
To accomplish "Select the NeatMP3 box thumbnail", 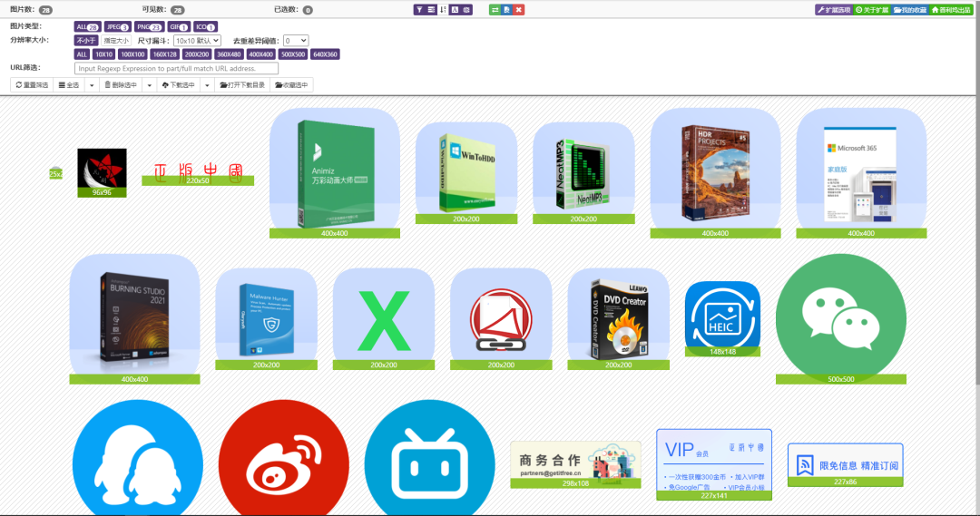I will 583,173.
